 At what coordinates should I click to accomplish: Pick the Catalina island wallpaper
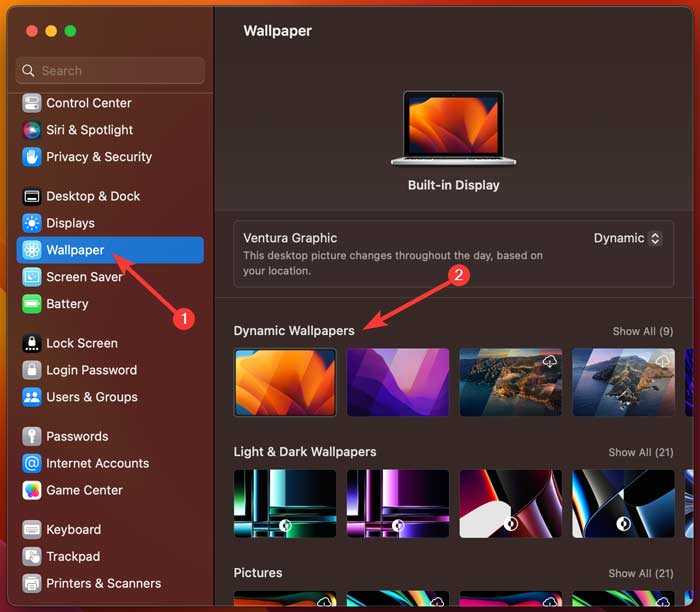624,382
